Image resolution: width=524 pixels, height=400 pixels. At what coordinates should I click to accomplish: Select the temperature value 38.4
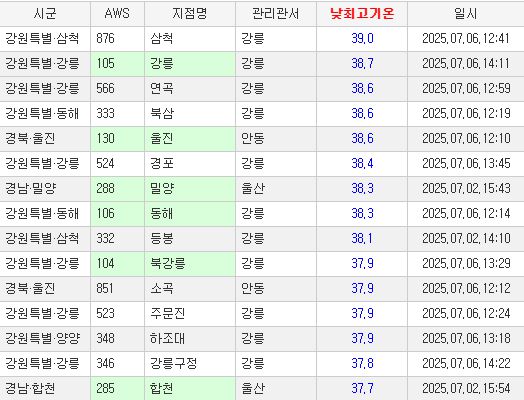click(362, 163)
